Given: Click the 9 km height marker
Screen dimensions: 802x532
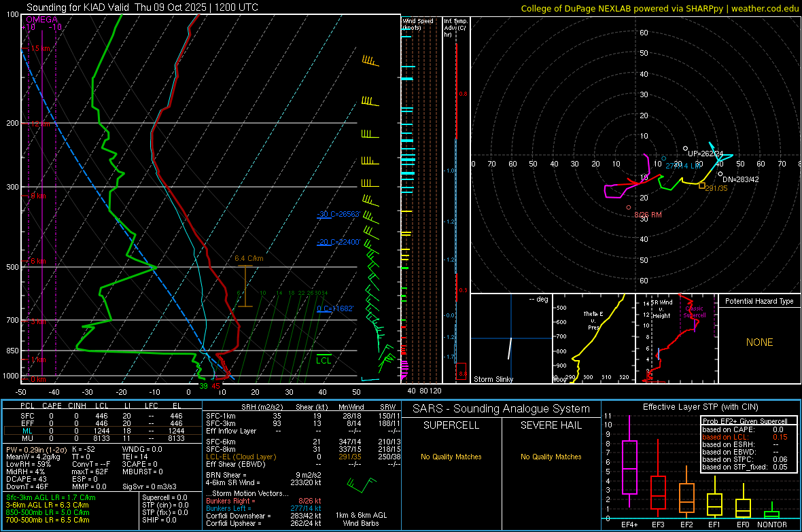Looking at the screenshot, I should pos(39,196).
